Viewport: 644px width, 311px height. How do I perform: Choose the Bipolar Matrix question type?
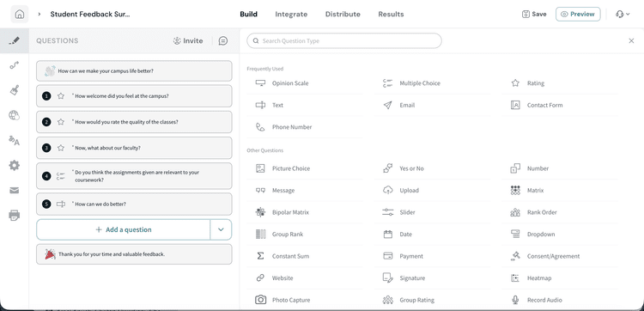tap(305, 212)
